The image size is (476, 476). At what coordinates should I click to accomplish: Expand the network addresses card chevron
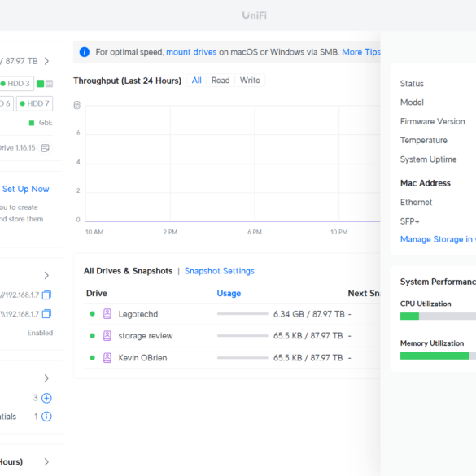[x=46, y=275]
